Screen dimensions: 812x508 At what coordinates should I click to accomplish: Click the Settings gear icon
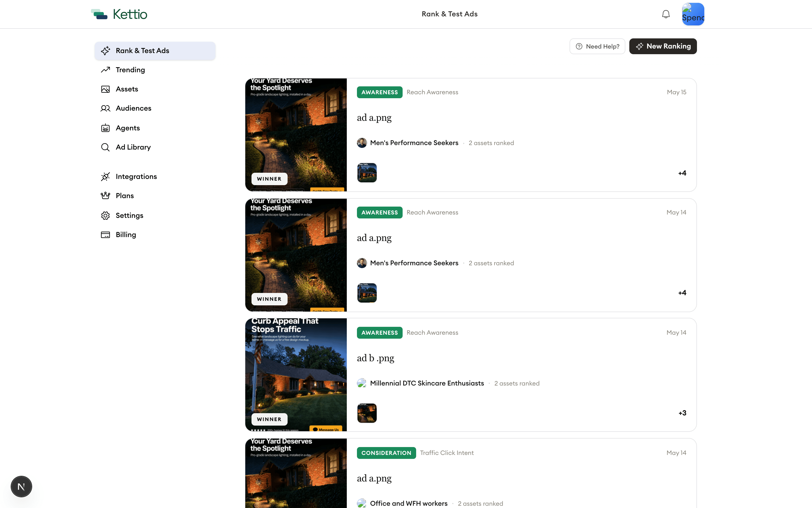pos(105,215)
